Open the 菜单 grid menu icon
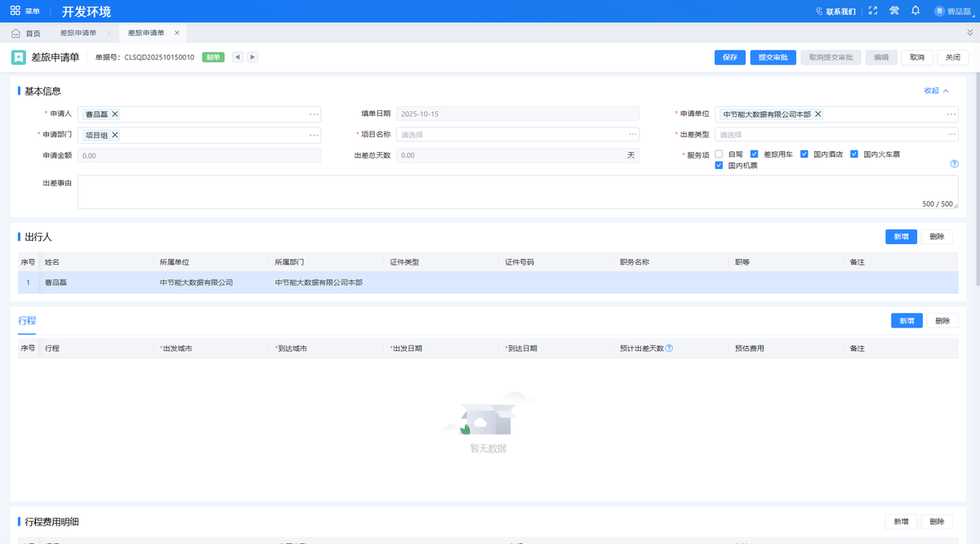The width and height of the screenshot is (980, 544). tap(15, 11)
